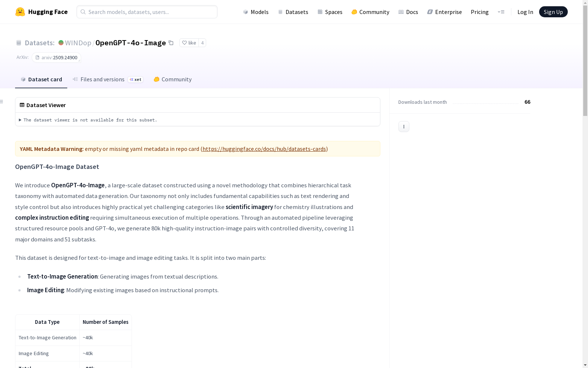Open the three-dot options menu in sidebar
Image resolution: width=588 pixels, height=368 pixels.
(404, 127)
